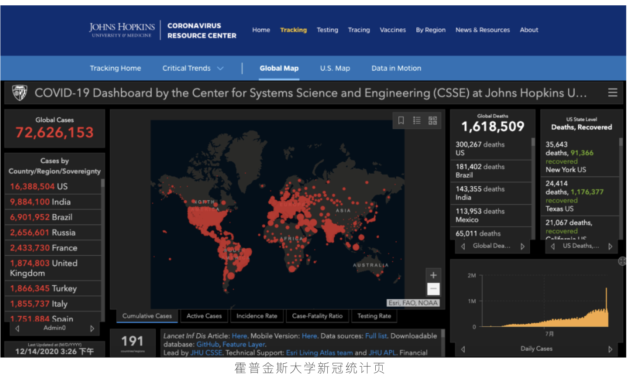Zoom out on the map with minus button
Screen dimensions: 627x376
click(x=433, y=289)
